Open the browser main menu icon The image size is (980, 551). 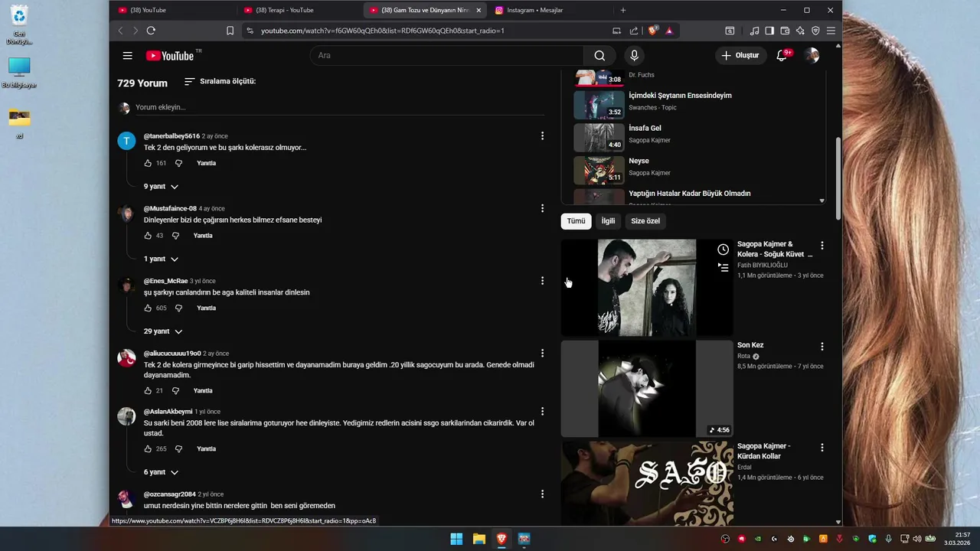coord(831,31)
